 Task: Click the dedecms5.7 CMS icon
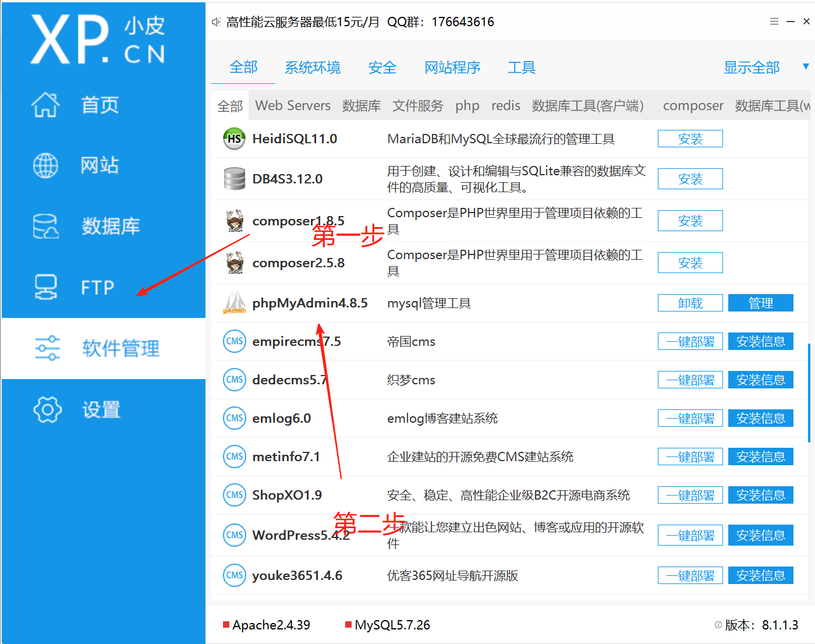tap(235, 380)
